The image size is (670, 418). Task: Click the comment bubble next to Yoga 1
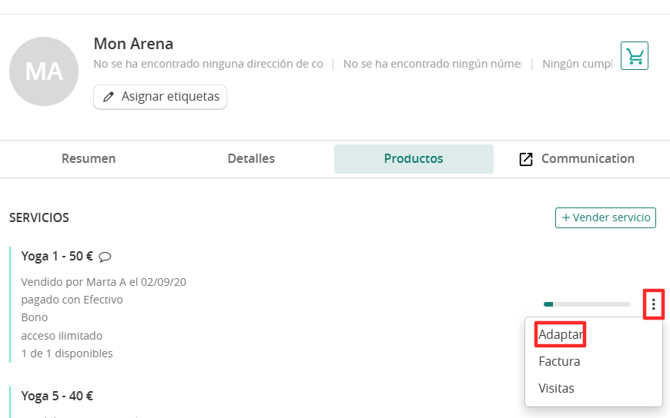coord(105,257)
